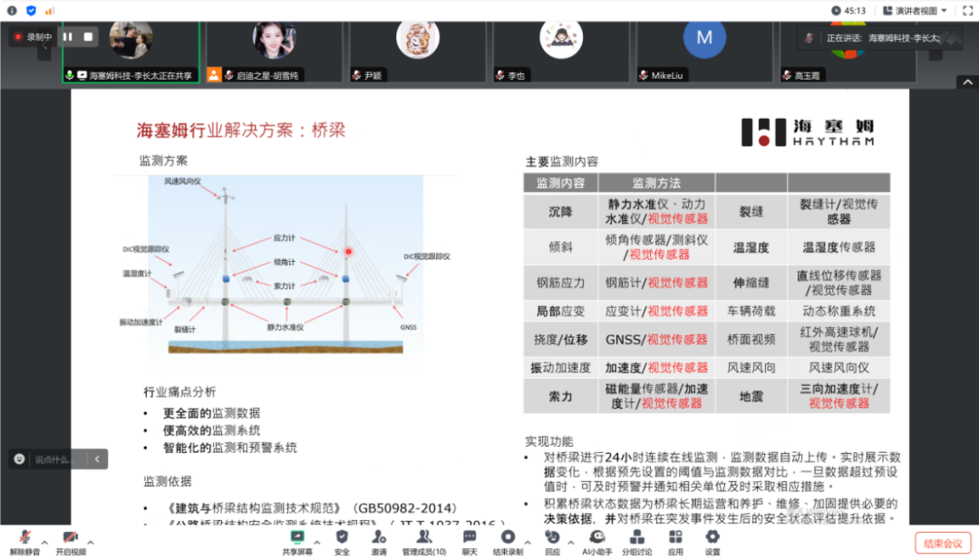The height and width of the screenshot is (560, 979).
Task: Pause the recording
Action: (x=67, y=37)
